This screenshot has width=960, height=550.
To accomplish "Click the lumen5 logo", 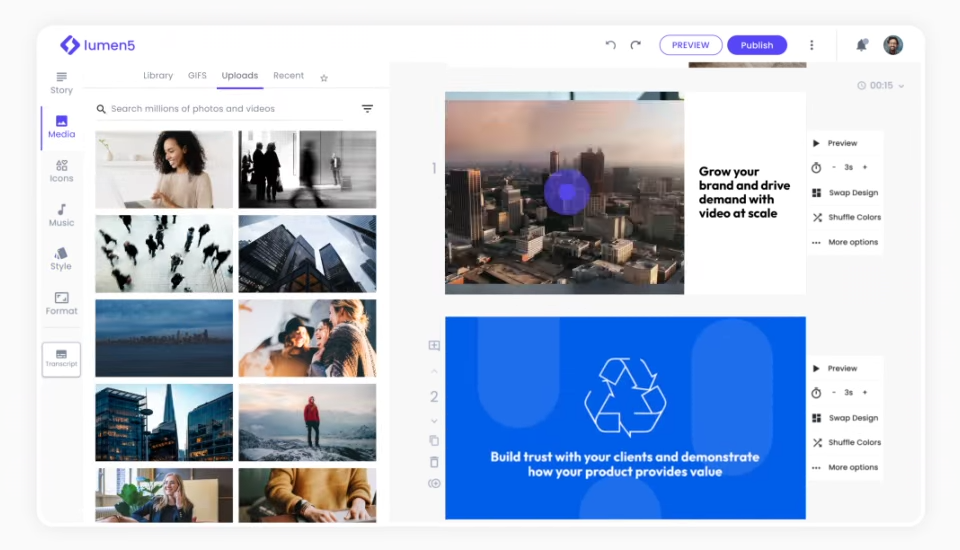I will pos(97,45).
